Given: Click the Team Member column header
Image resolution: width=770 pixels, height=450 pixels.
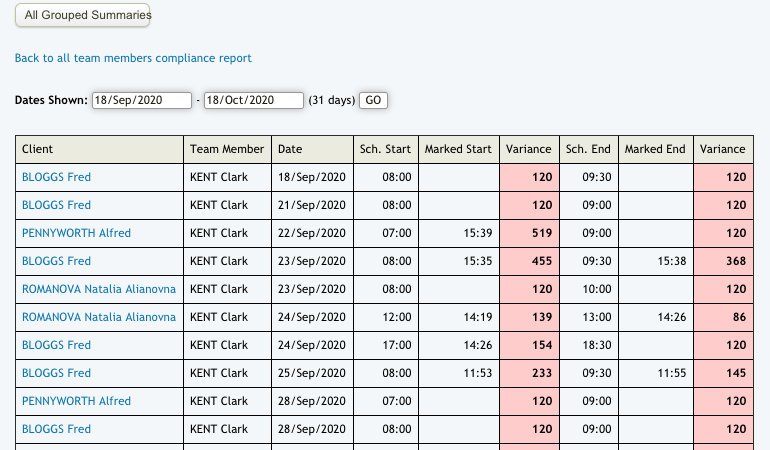Looking at the screenshot, I should [227, 149].
